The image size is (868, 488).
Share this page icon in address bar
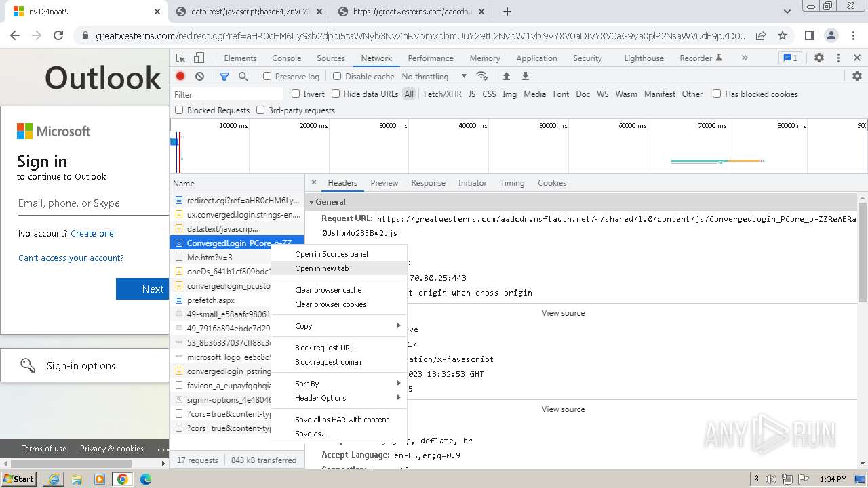click(761, 35)
